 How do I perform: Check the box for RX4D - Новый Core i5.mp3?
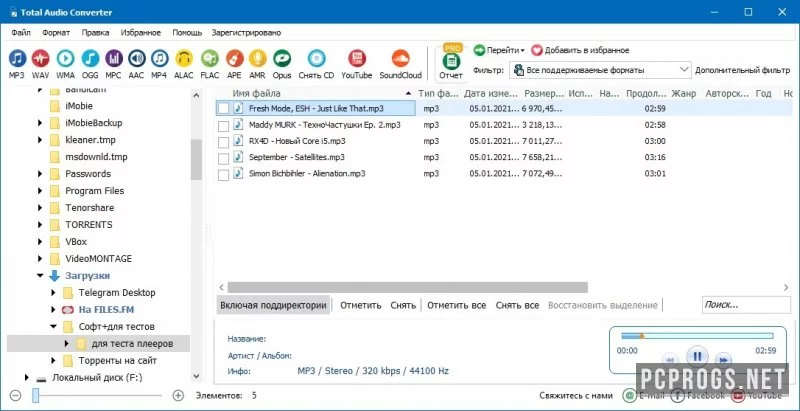[x=223, y=142]
